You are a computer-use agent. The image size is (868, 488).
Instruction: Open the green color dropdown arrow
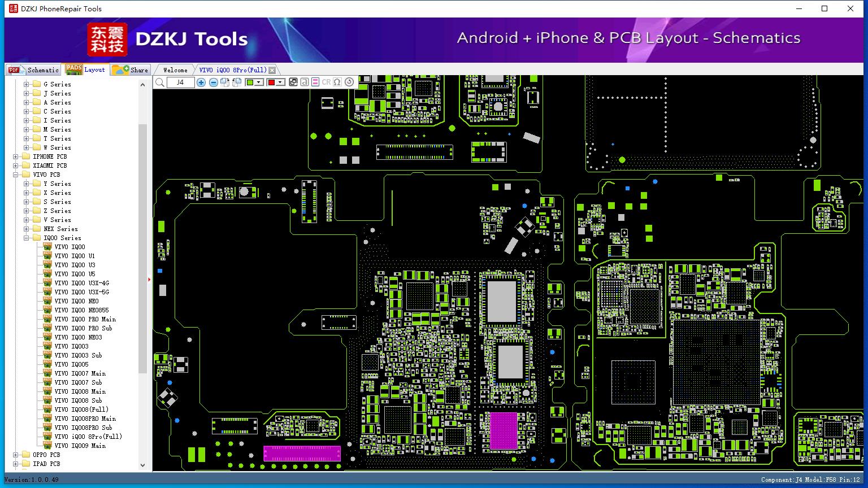click(x=259, y=82)
